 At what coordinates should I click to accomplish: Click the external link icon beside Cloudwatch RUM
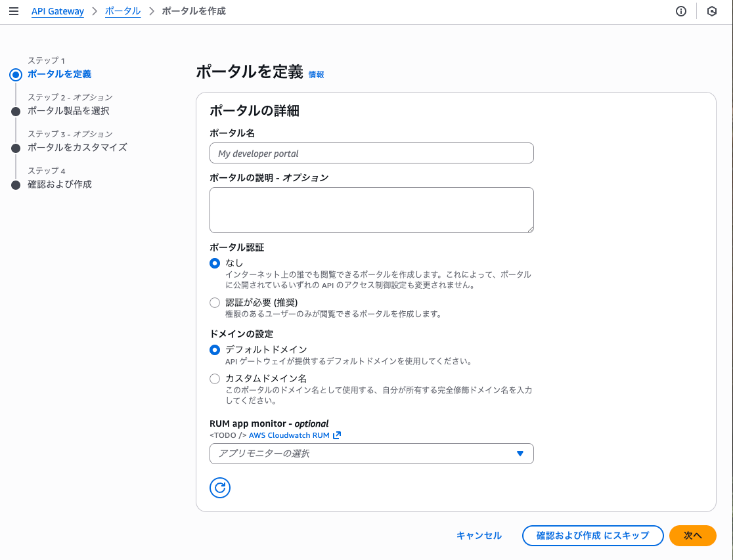[338, 435]
